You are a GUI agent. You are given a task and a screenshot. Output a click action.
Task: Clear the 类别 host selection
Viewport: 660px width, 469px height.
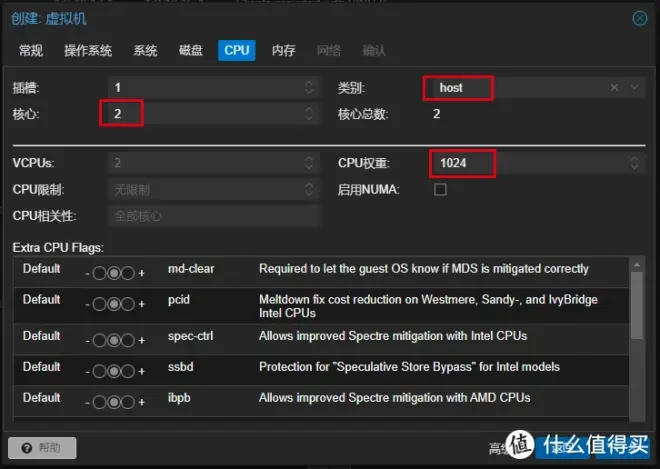[x=614, y=88]
